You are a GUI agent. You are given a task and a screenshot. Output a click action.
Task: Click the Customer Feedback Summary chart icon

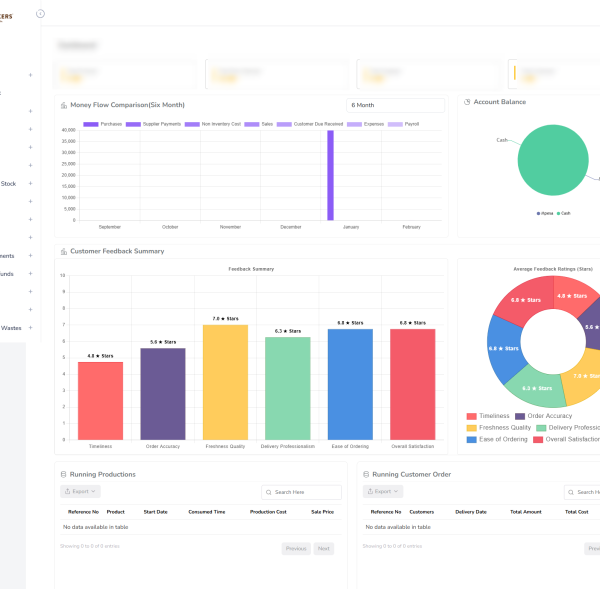tap(64, 252)
